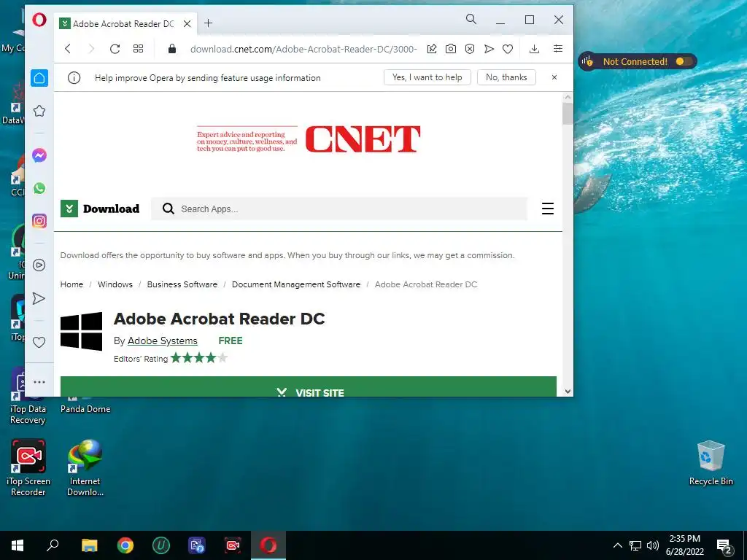The width and height of the screenshot is (747, 560).
Task: Open Opera browser taskbar icon
Action: point(268,545)
